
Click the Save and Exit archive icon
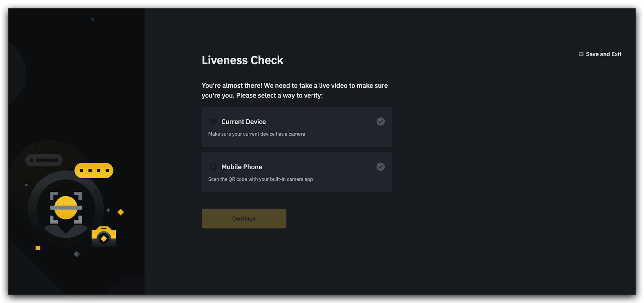pos(581,54)
